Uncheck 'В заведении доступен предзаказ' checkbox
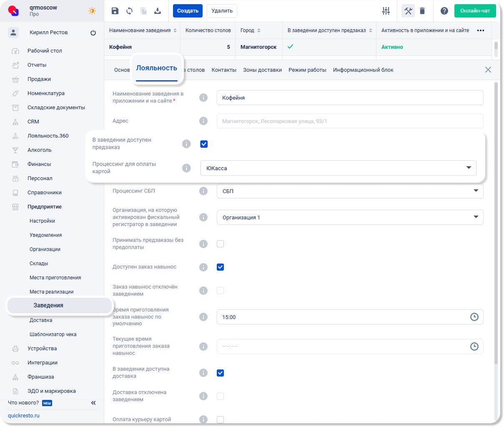This screenshot has width=504, height=427. tap(204, 144)
